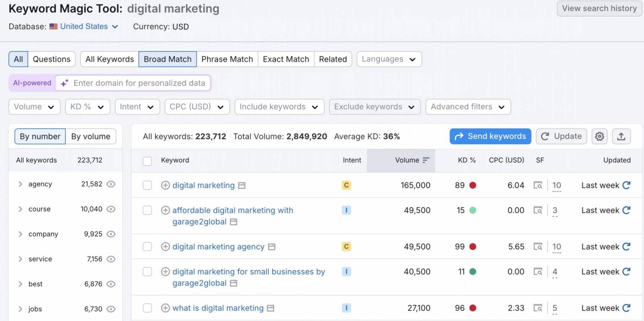The width and height of the screenshot is (644, 321).
Task: Open SERP snapshot icon for 'digital marketing'
Action: click(x=538, y=185)
